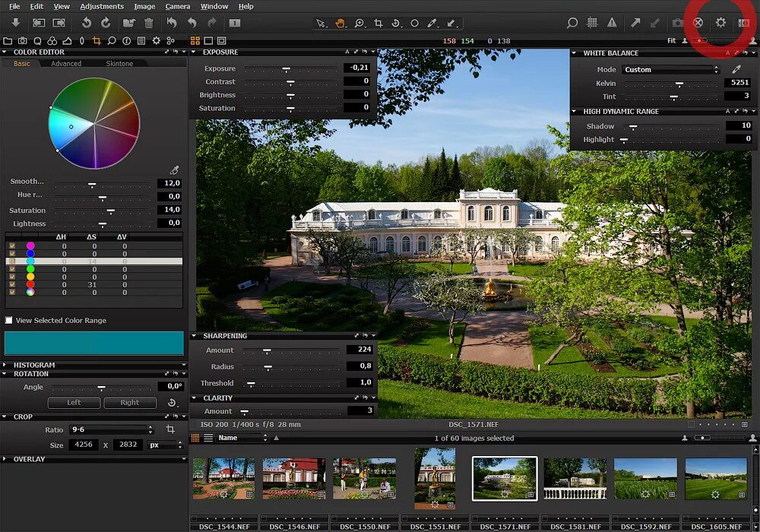Select the DSC_1551.NEF thumbnail

pos(434,477)
